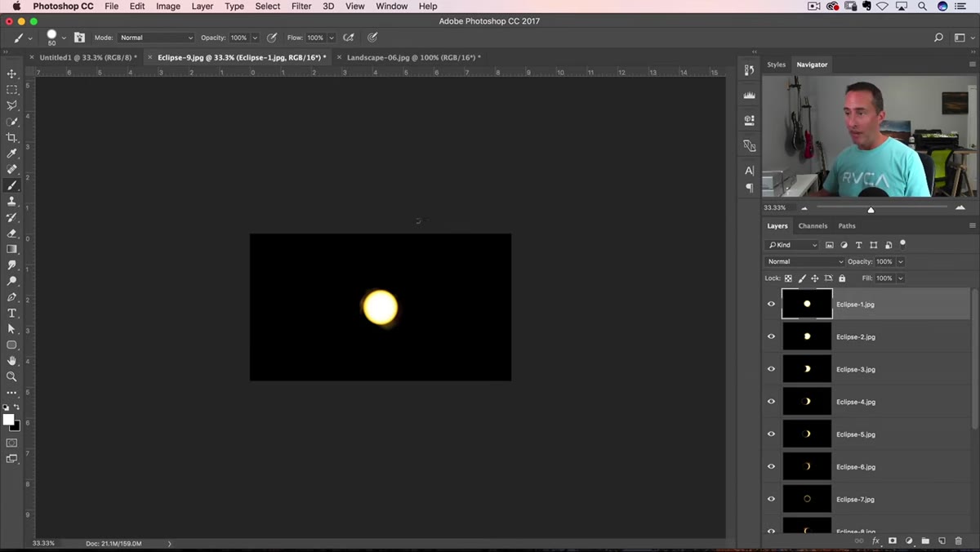Toggle the layer filtering switch

tap(902, 243)
